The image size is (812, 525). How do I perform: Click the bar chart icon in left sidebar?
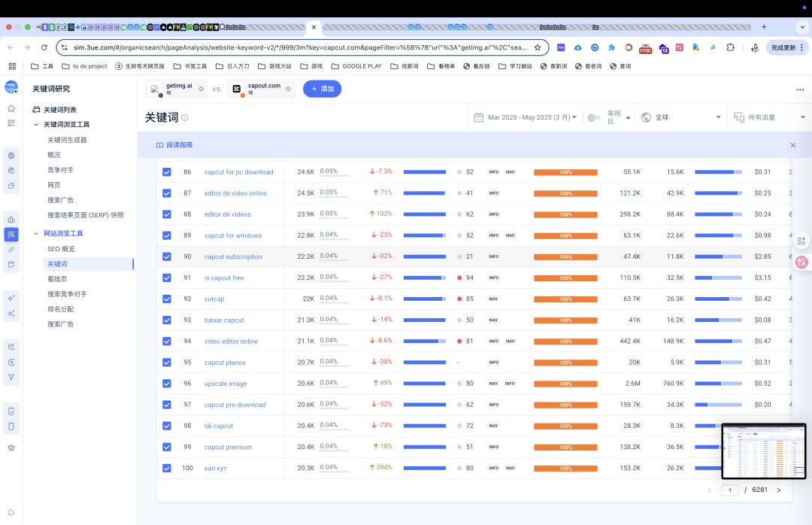(x=11, y=220)
